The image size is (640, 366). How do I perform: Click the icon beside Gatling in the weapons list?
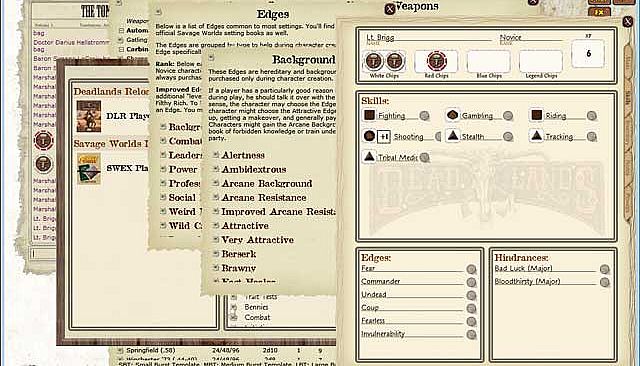[x=120, y=40]
